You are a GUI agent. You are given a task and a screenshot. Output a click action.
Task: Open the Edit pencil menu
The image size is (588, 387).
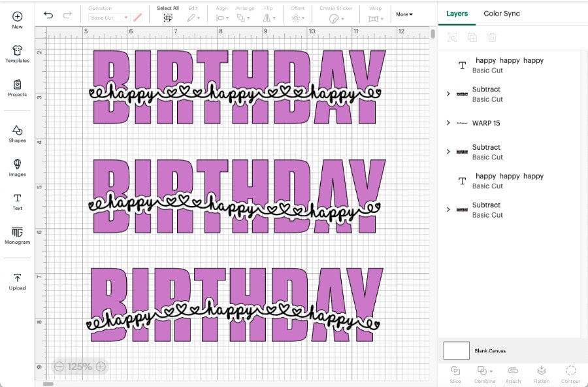(x=193, y=18)
